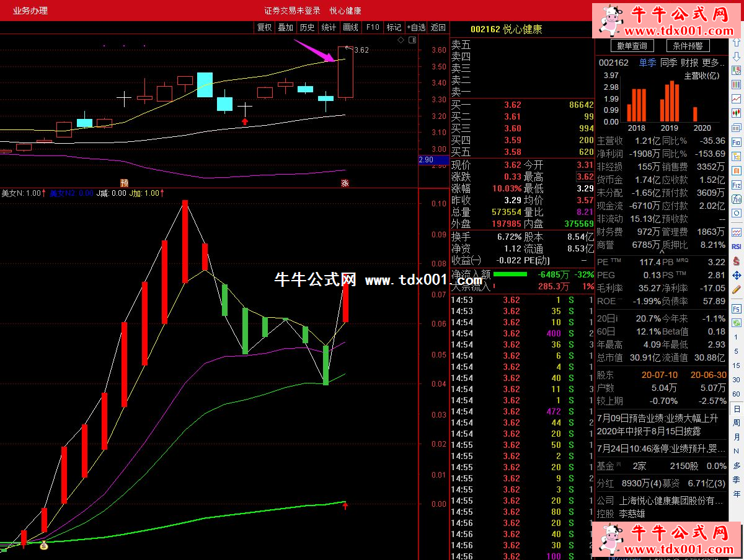744x560 pixels.
Task: Click 标记 in the chart toolbar
Action: click(x=394, y=27)
